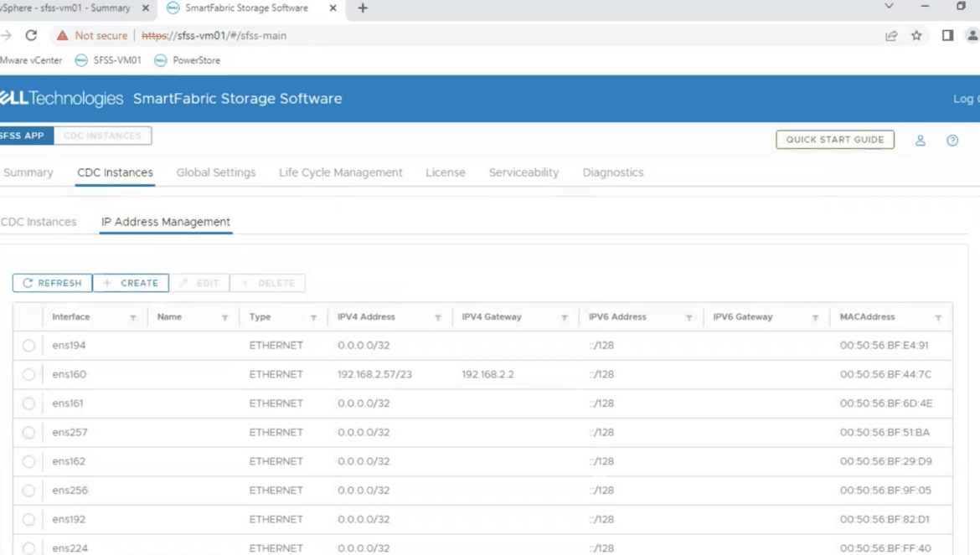Select the ens162 interface radio button
The height and width of the screenshot is (555, 980).
28,461
